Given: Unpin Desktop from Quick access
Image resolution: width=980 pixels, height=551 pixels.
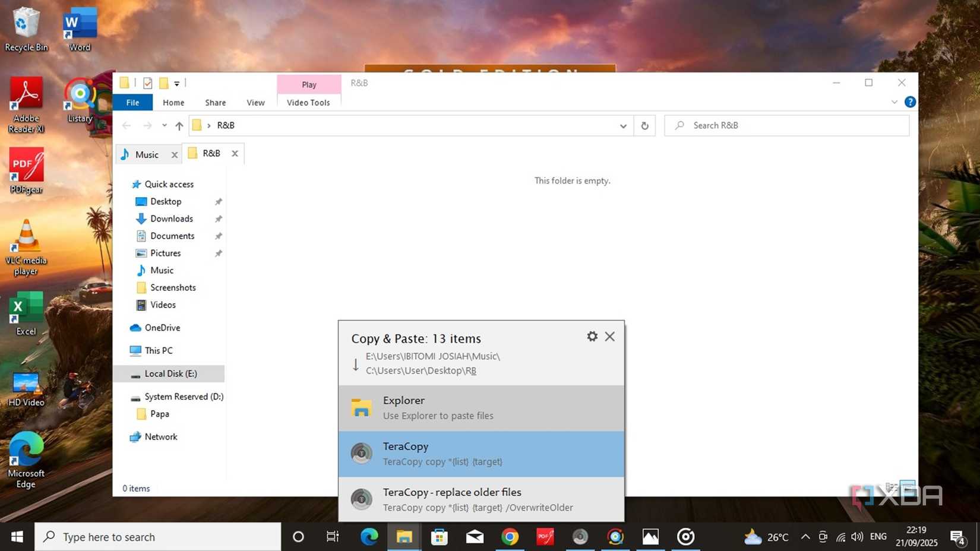Looking at the screenshot, I should click(x=218, y=201).
